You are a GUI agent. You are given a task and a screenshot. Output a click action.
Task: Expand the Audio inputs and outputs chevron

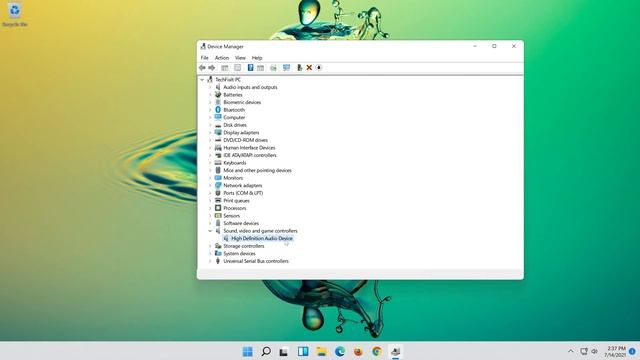210,87
